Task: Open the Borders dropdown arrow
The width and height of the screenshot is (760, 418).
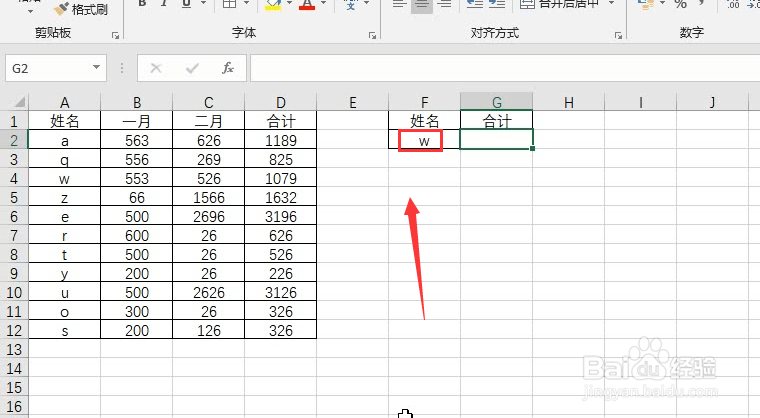Action: pos(246,4)
